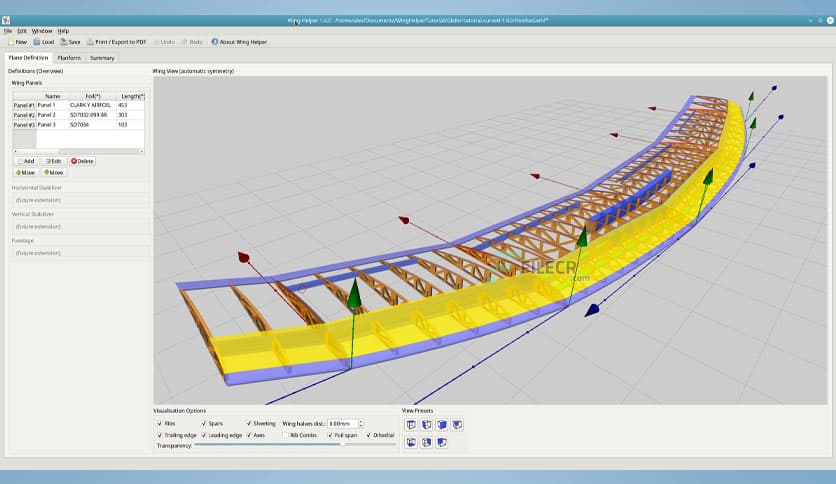Screen dimensions: 836x484
Task: Increase Wing halves dist. with up arrow
Action: tap(360, 421)
